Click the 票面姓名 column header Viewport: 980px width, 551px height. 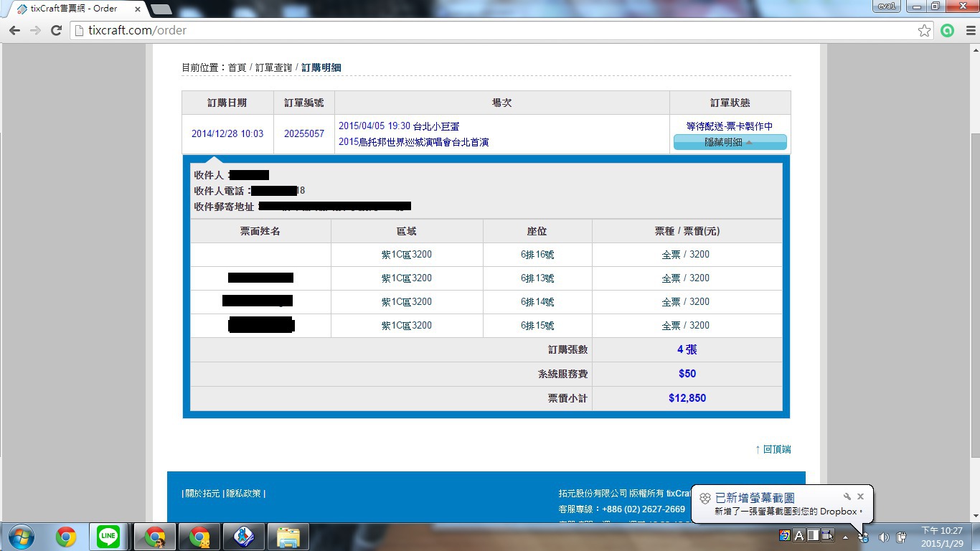(x=260, y=231)
